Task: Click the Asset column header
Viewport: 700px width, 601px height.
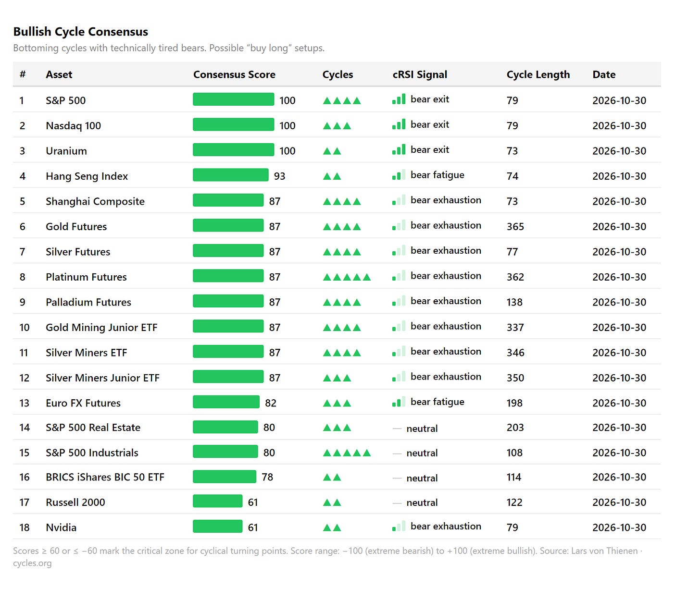Action: pyautogui.click(x=59, y=74)
